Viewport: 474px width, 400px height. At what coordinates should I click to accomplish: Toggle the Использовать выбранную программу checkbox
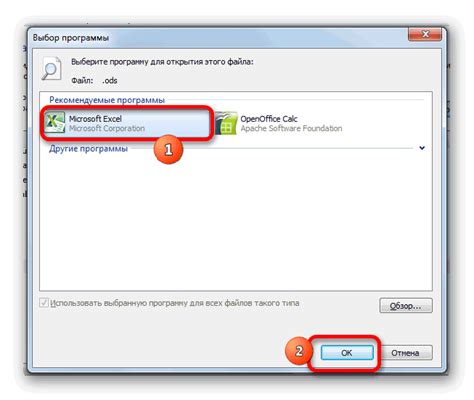[44, 303]
